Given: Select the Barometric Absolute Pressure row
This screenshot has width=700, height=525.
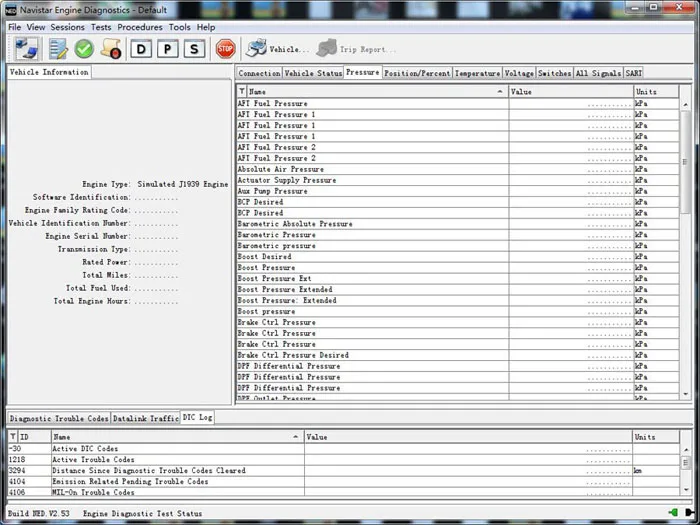Looking at the screenshot, I should tap(458, 224).
